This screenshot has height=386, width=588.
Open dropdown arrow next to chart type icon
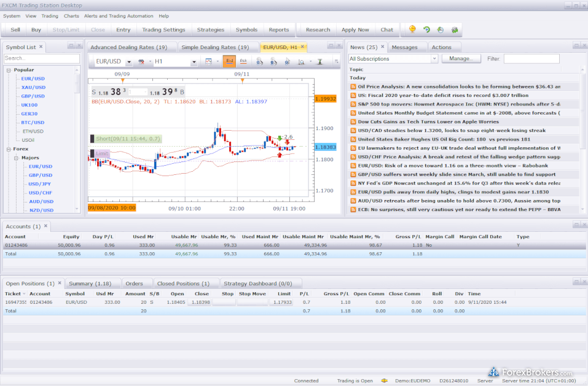218,61
